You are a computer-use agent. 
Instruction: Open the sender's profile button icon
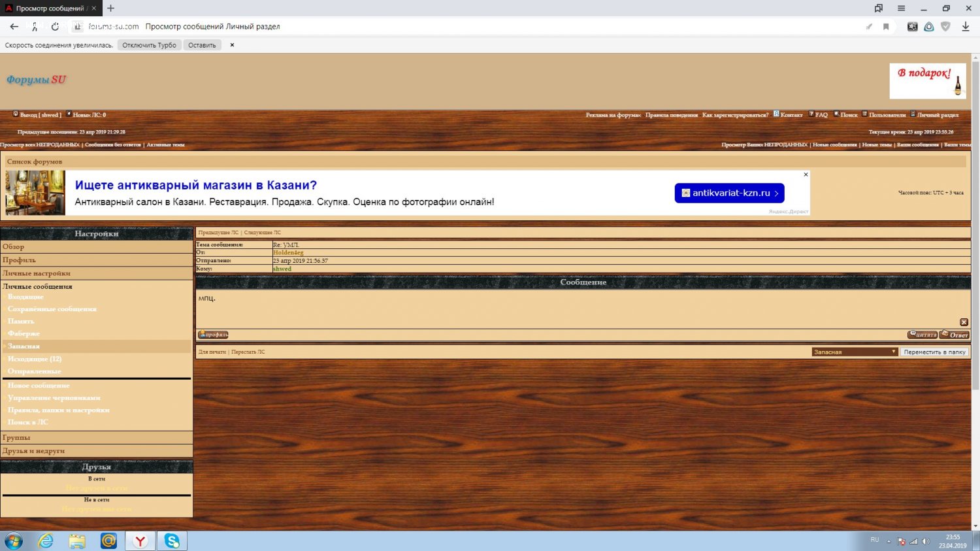pos(213,335)
